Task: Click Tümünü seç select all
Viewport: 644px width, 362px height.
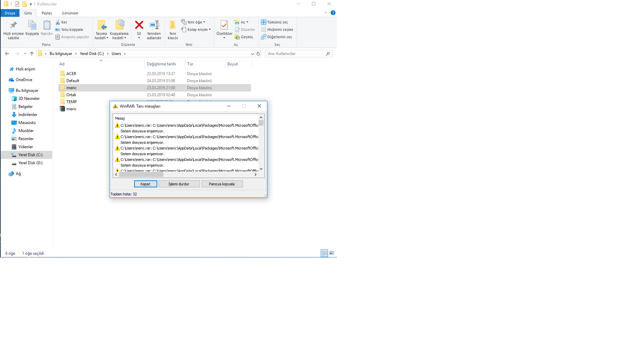Action: (x=274, y=22)
